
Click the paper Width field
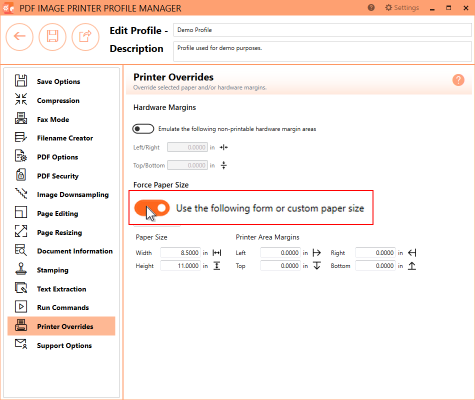point(180,253)
